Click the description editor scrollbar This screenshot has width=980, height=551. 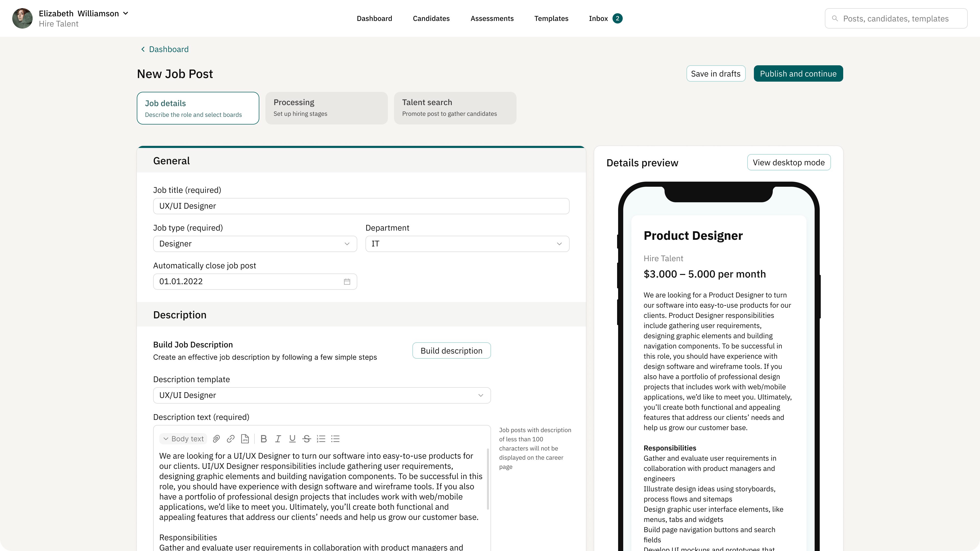tap(488, 479)
